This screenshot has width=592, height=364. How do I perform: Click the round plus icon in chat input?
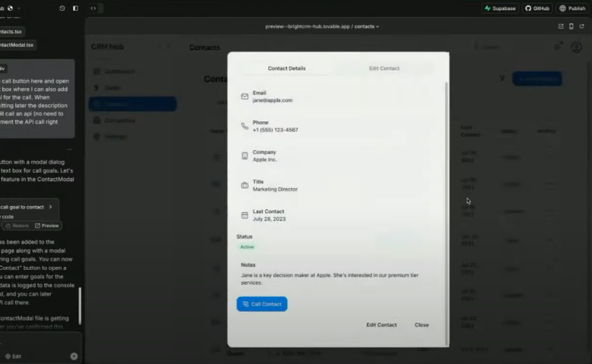coord(74,356)
